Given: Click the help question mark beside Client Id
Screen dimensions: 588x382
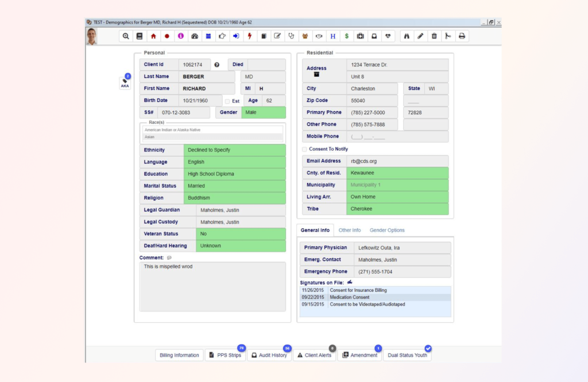Looking at the screenshot, I should pos(217,65).
